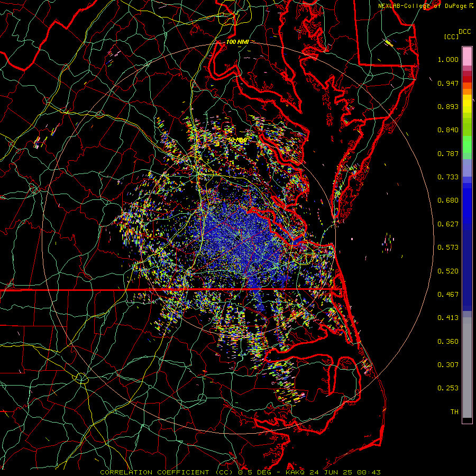Select the 0.733 color scale value
The width and height of the screenshot is (476, 476).
[x=448, y=177]
